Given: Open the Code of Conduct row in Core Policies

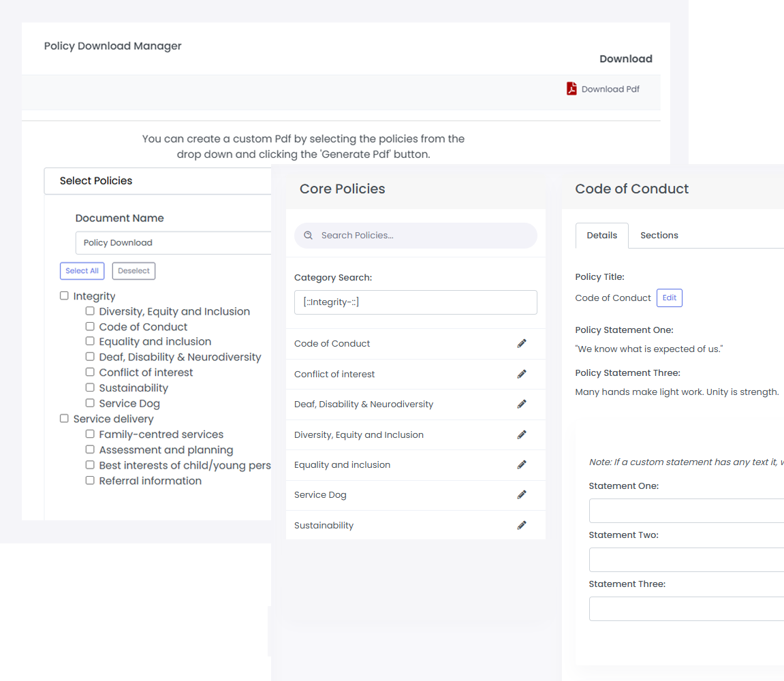Looking at the screenshot, I should point(415,343).
